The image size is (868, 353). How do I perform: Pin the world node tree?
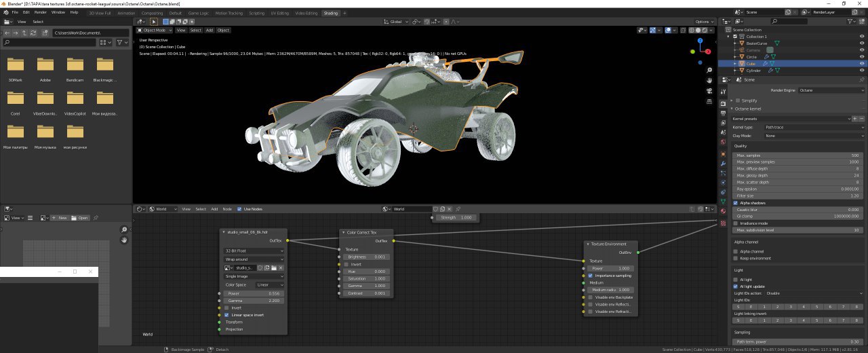[x=458, y=209]
